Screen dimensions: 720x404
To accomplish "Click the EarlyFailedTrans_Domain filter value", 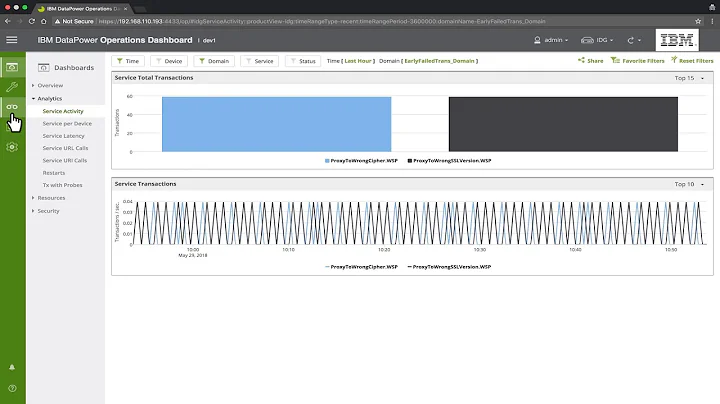I will coord(439,61).
